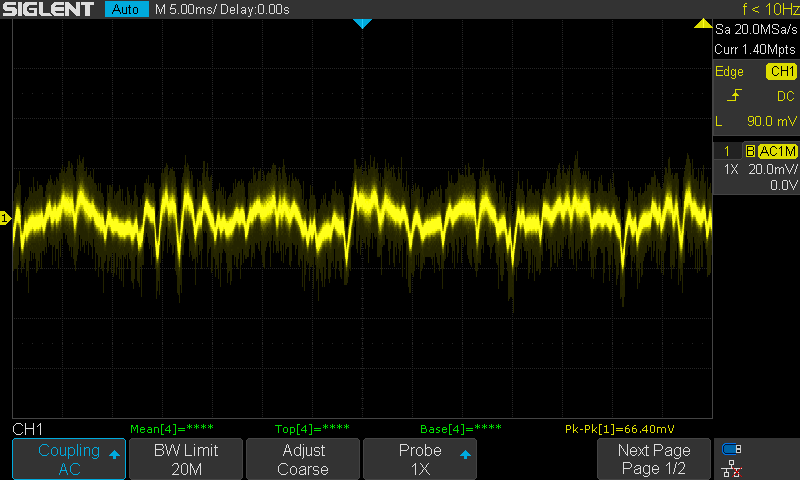Viewport: 800px width, 480px height.
Task: Click the Top[4] measurement readout
Action: pyautogui.click(x=312, y=428)
